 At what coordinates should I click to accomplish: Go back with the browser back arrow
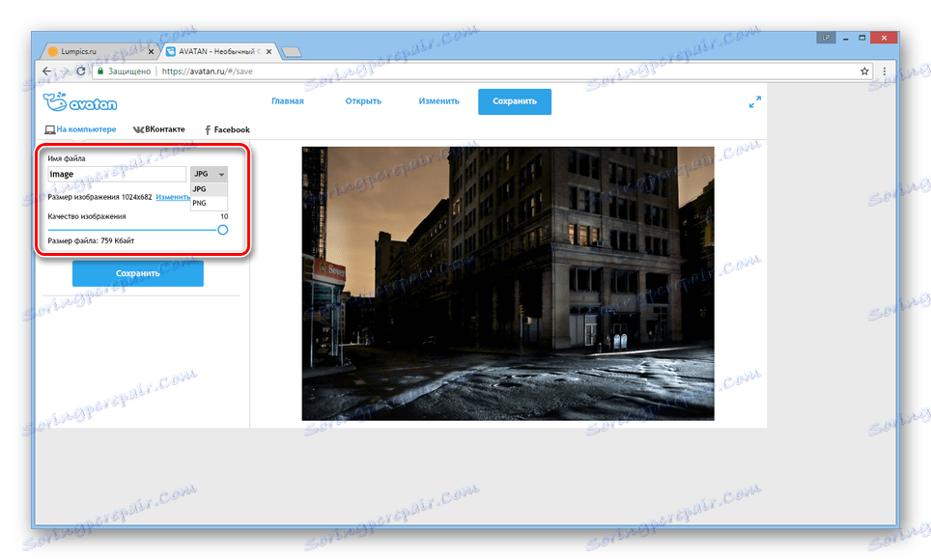tap(47, 71)
